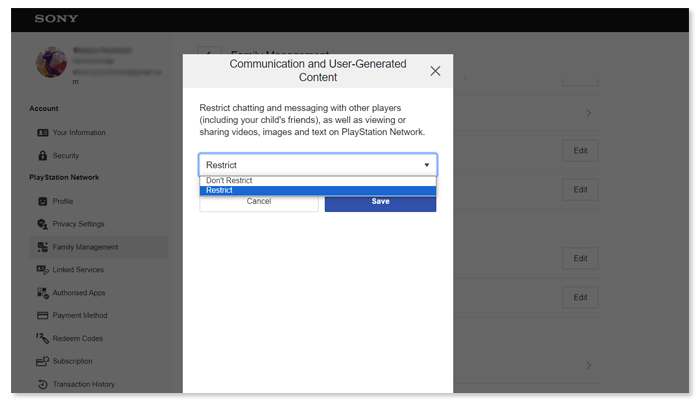
Task: Go to Security settings
Action: click(x=66, y=155)
